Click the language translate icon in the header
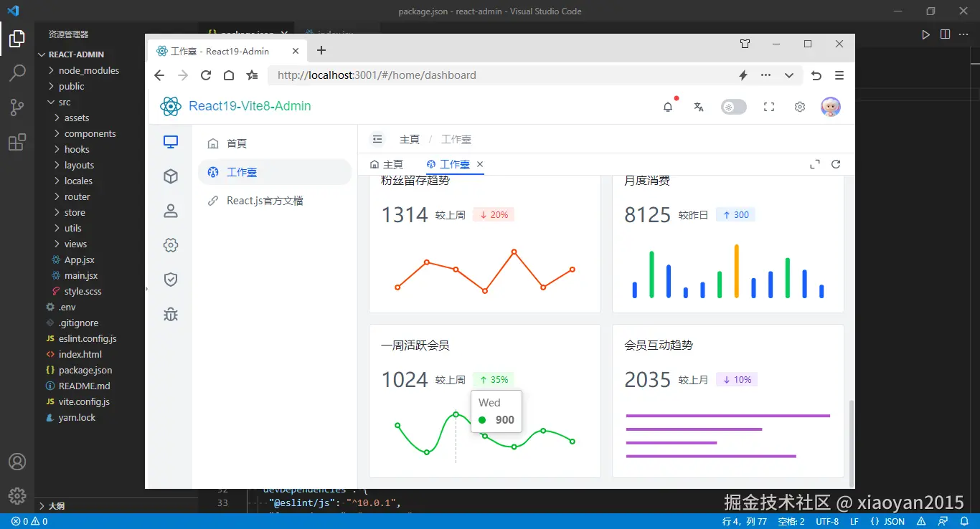 click(x=699, y=107)
